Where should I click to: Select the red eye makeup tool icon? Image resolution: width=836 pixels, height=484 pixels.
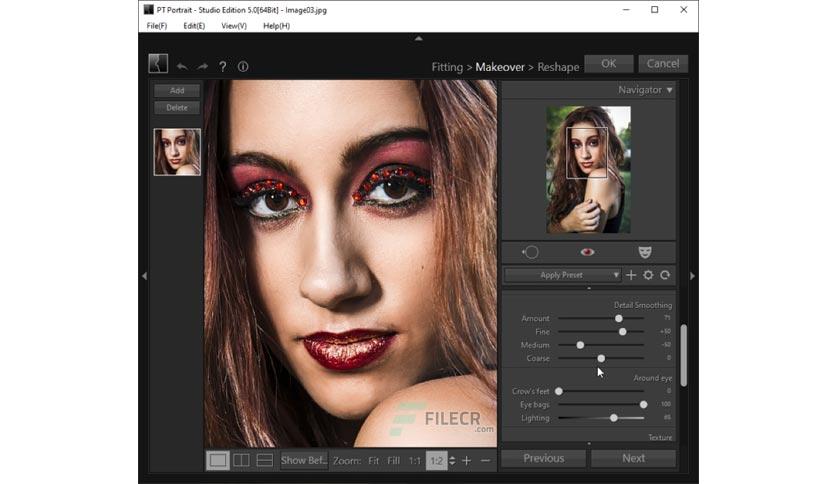[x=588, y=252]
